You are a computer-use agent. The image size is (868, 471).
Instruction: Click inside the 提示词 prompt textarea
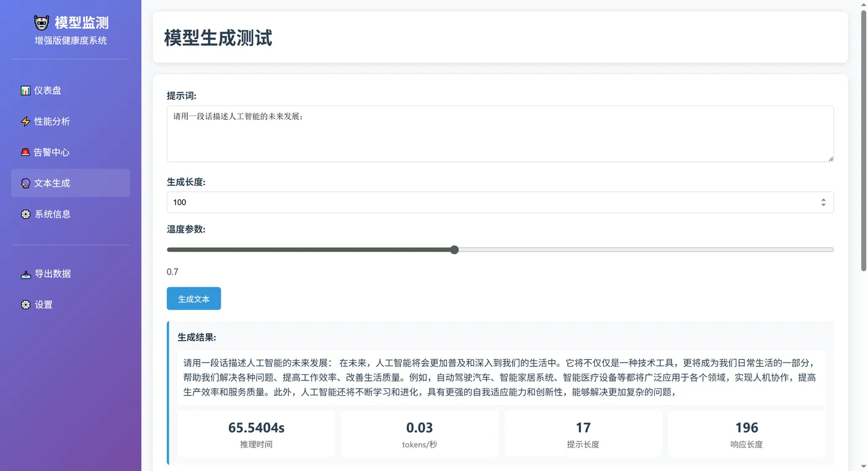tap(500, 133)
